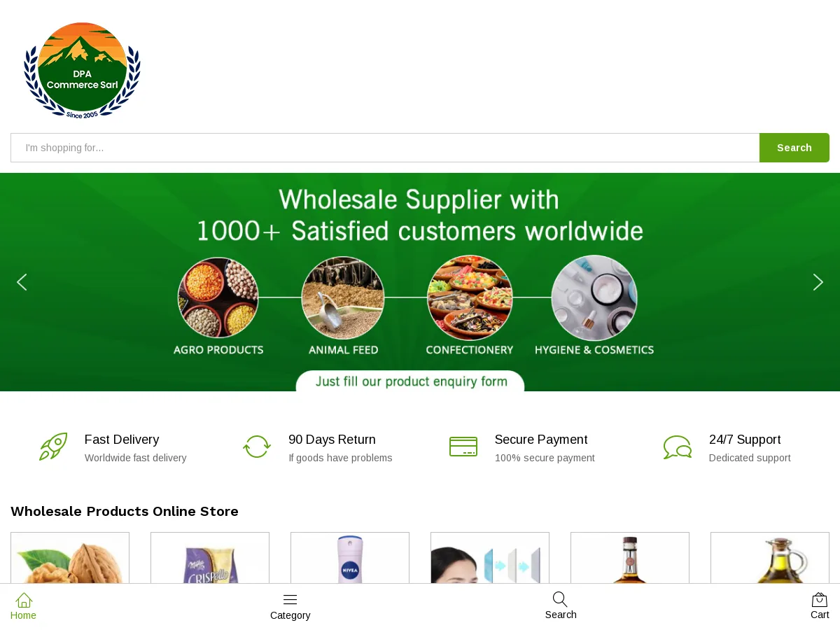Open the Nivea deodorant product thumbnail

(350, 558)
